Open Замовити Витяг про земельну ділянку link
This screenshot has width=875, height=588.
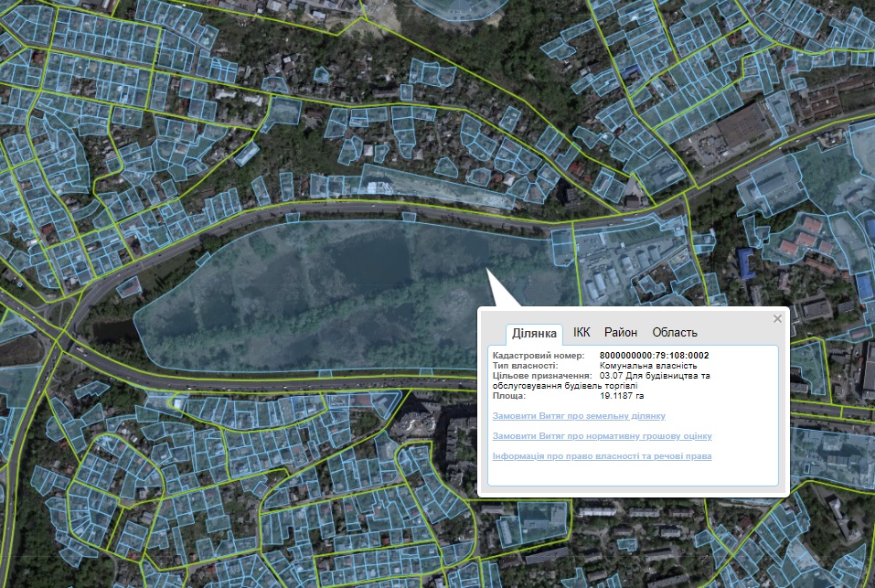click(578, 416)
